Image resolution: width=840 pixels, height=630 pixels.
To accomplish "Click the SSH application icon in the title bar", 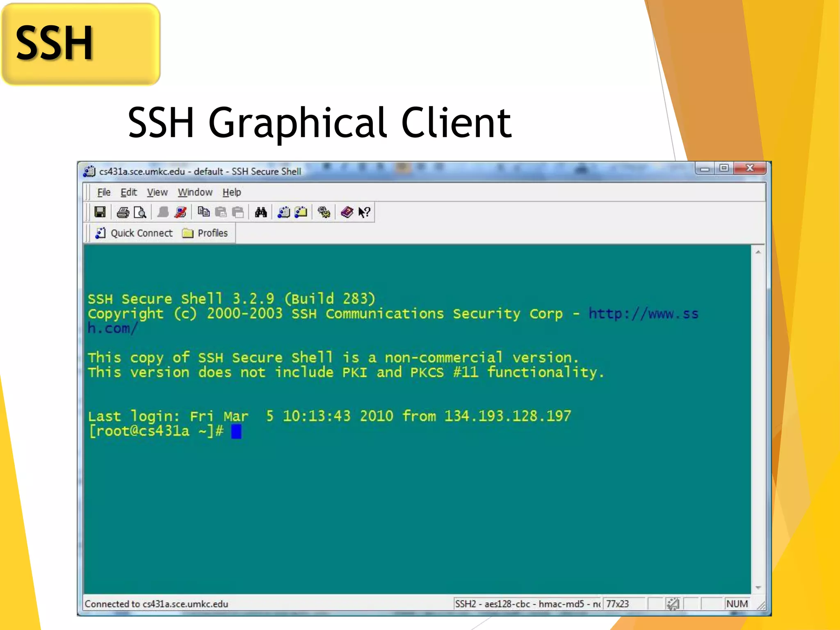I will click(x=89, y=171).
